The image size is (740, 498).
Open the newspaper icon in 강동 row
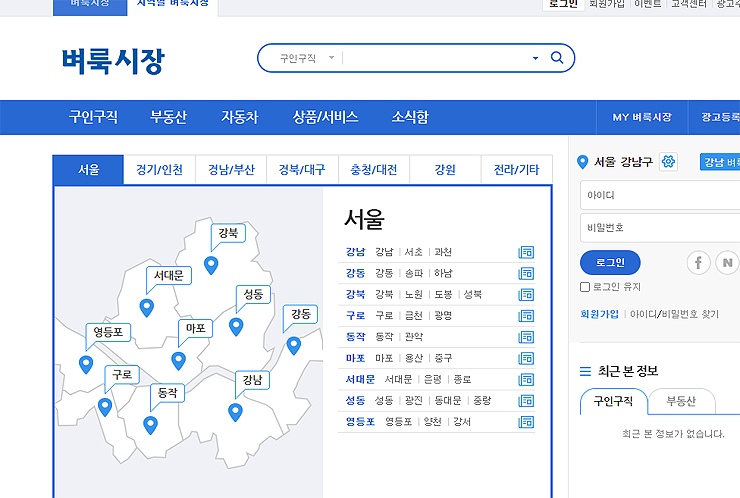[526, 273]
